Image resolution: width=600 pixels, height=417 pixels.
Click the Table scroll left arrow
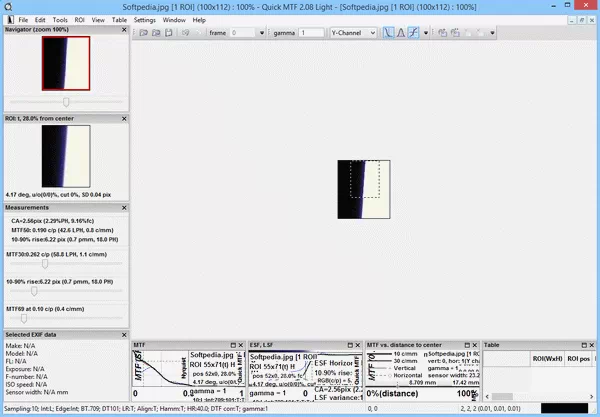(x=487, y=397)
